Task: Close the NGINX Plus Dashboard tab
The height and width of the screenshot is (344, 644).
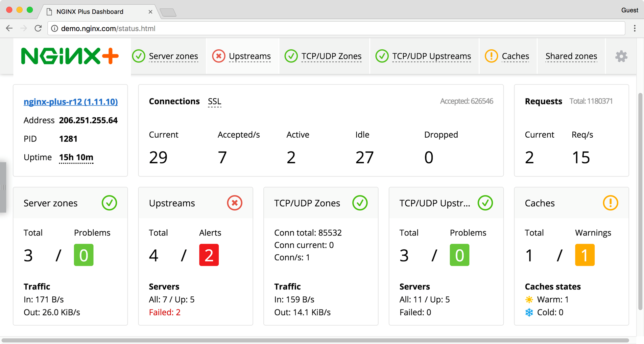Action: click(x=150, y=12)
